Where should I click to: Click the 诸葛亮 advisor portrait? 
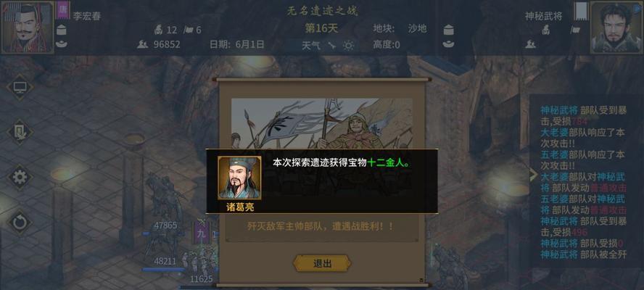pos(239,178)
